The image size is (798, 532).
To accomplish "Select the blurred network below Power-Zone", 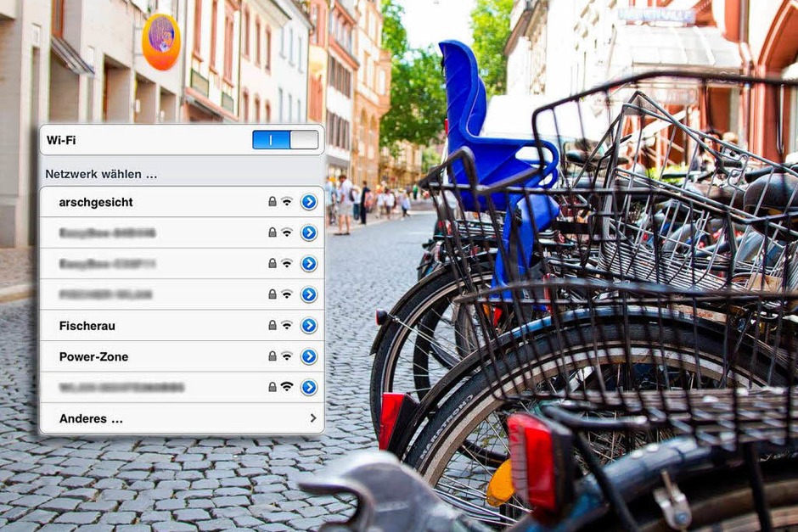I will click(182, 388).
